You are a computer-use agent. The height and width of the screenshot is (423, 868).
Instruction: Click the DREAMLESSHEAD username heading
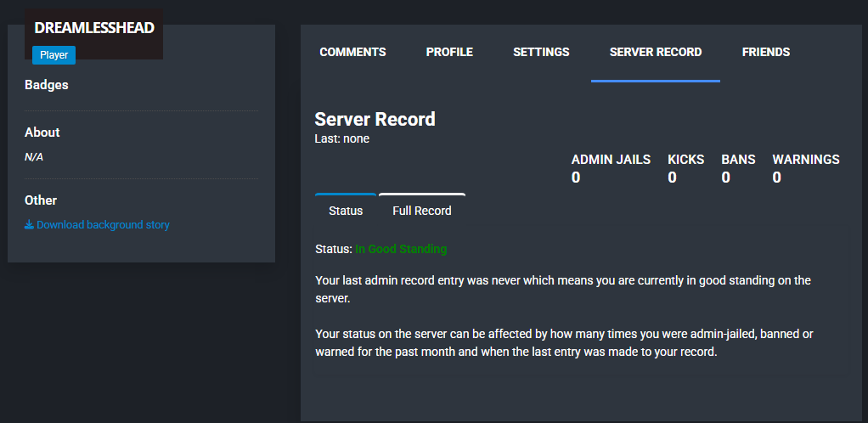(x=94, y=28)
